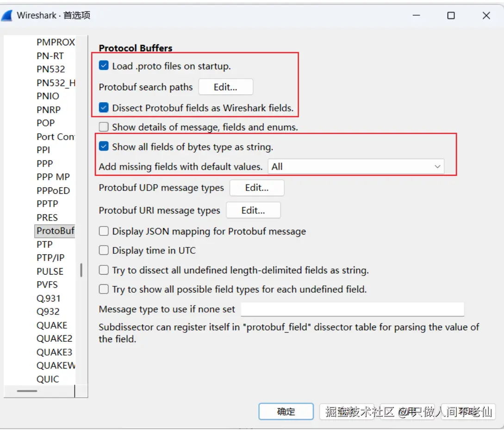Select Port Control protocol entry
The image size is (504, 430).
(x=56, y=136)
